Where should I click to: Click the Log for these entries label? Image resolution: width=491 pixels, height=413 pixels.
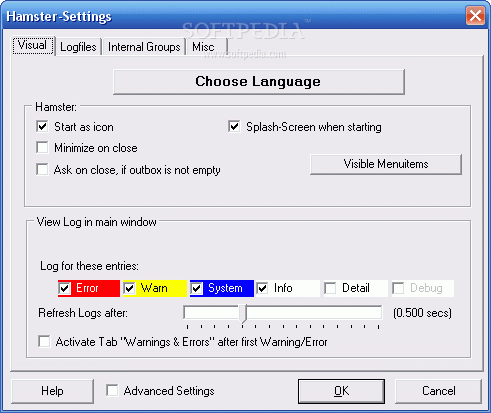pos(89,266)
